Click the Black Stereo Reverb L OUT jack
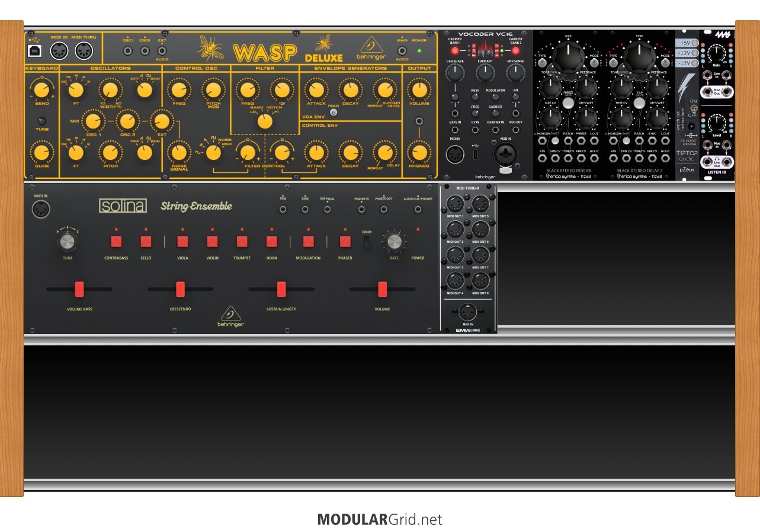760x532 pixels. [x=594, y=141]
